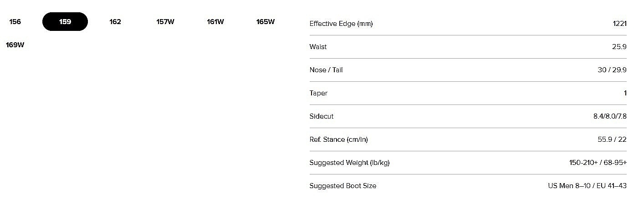Click the selected 159 size pill
Screen dimensions: 644x204
[65, 22]
